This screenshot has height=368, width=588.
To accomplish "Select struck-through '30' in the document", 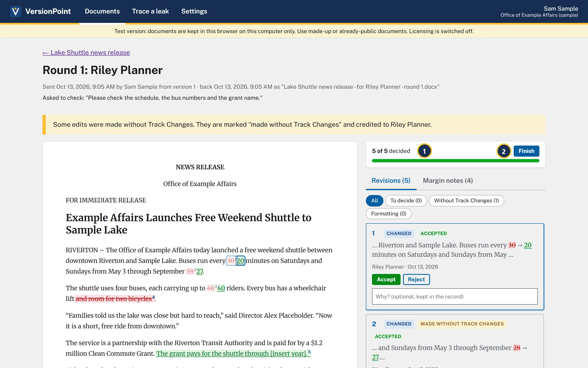I will pyautogui.click(x=231, y=261).
